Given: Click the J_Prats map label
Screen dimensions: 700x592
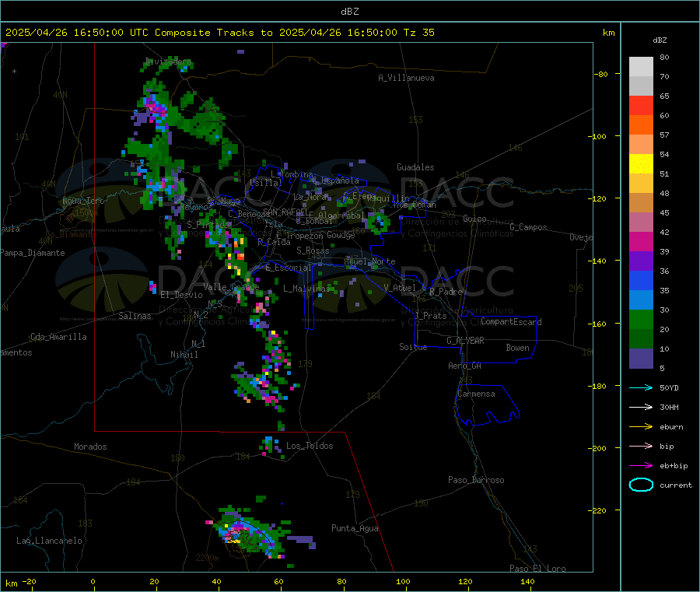Looking at the screenshot, I should (x=430, y=316).
